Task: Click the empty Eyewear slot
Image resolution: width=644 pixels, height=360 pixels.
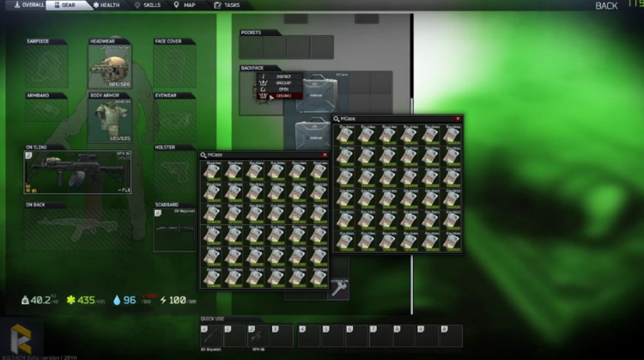Action: [174, 120]
